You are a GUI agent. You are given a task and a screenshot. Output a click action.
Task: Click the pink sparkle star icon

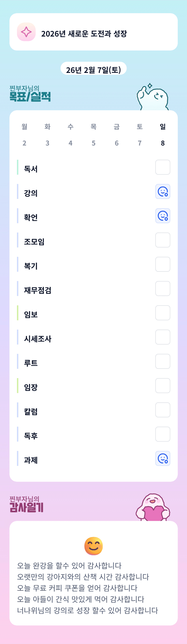pyautogui.click(x=26, y=32)
